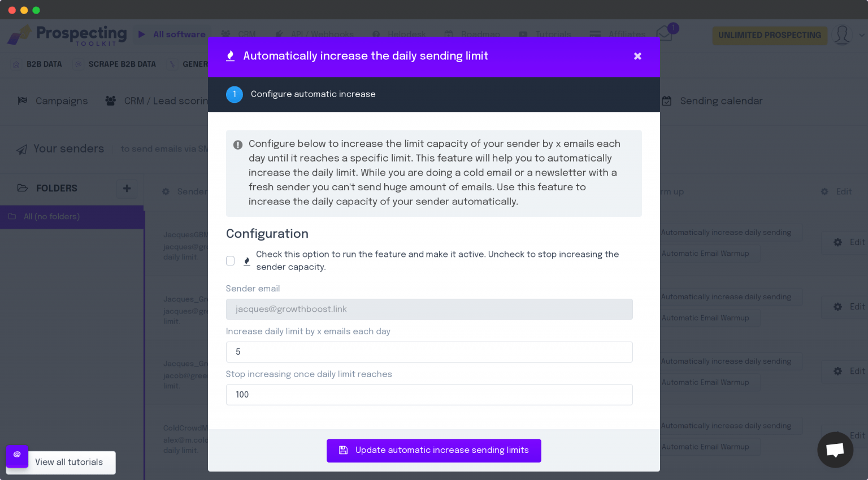Open the chat bubble widget
Viewport: 868px width, 480px height.
click(x=835, y=450)
